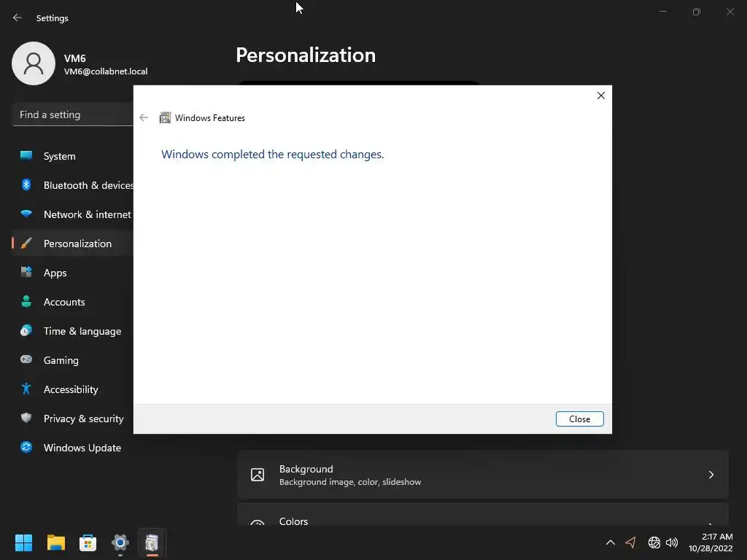Screen dimensions: 747x560
Task: Click the Personalization page heading
Action: pyautogui.click(x=306, y=55)
